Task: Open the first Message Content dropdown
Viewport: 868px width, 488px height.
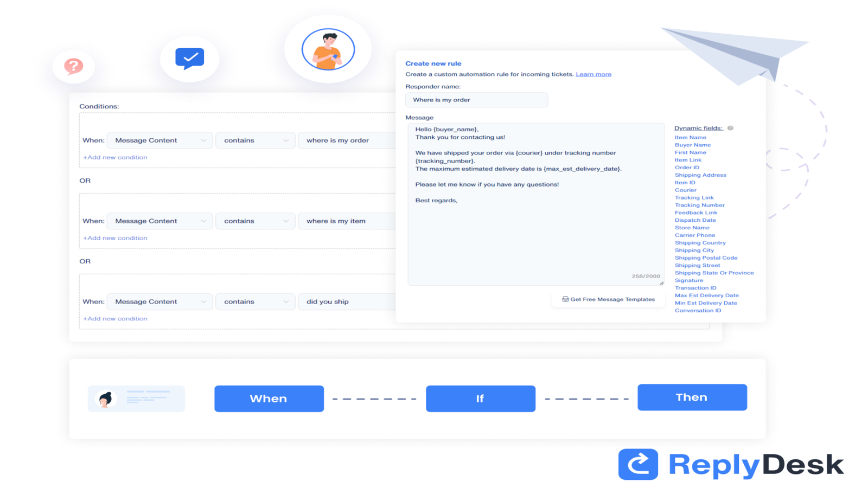Action: click(x=159, y=140)
